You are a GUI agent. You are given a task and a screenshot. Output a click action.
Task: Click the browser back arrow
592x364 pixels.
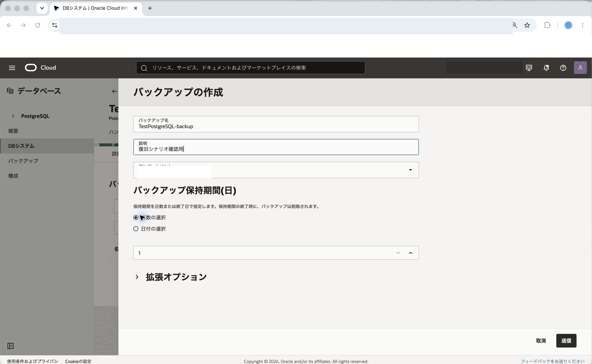[x=9, y=25]
